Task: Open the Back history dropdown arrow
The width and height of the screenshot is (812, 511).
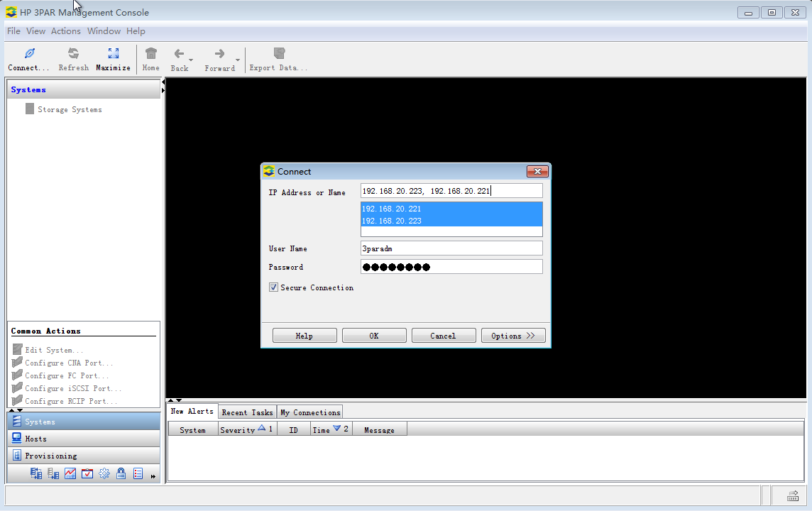Action: click(x=191, y=60)
